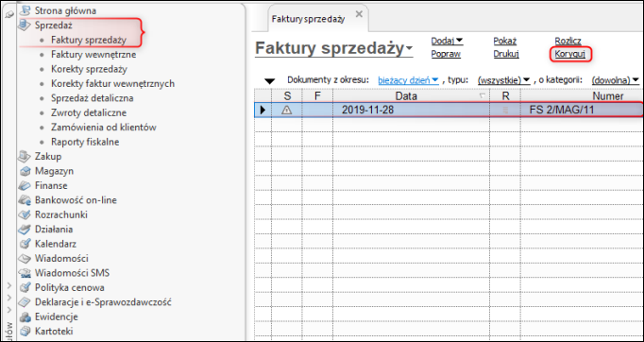Screen dimensions: 644x342
Task: Click the Koryguj link
Action: pos(570,54)
